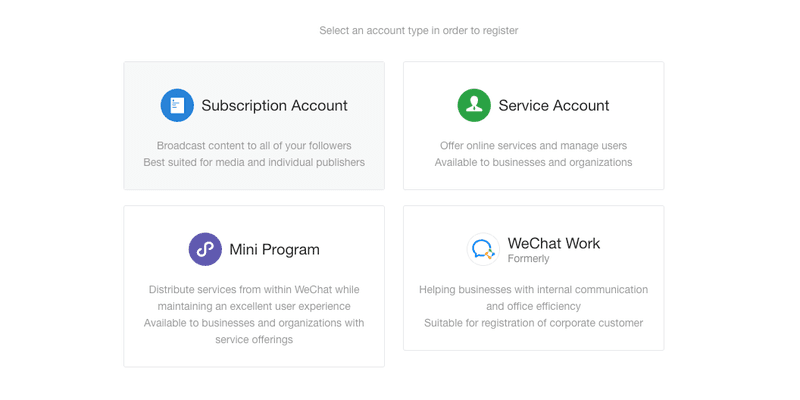
Task: Choose the Mini Program title
Action: (274, 249)
